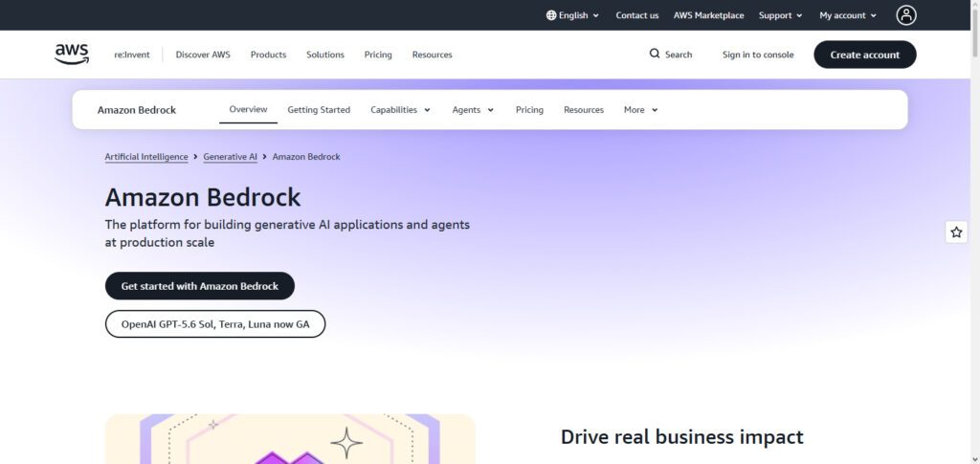Expand the My account menu
Image resolution: width=980 pixels, height=464 pixels.
(x=848, y=15)
